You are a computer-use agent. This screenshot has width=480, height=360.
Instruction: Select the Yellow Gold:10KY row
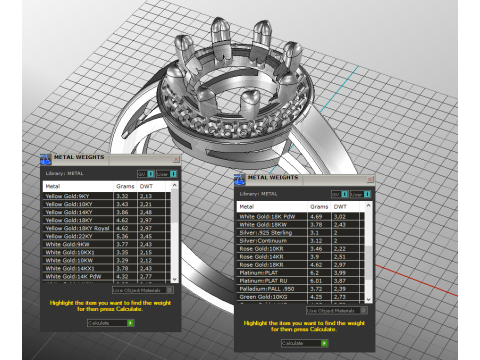[x=107, y=204]
